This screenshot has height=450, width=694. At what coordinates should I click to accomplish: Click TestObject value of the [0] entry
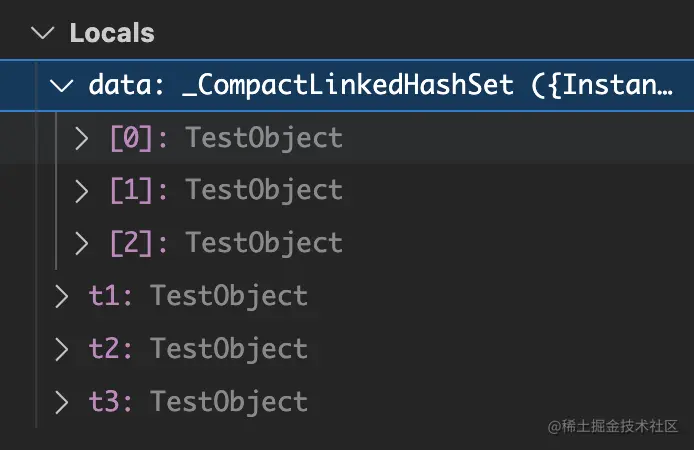click(264, 138)
